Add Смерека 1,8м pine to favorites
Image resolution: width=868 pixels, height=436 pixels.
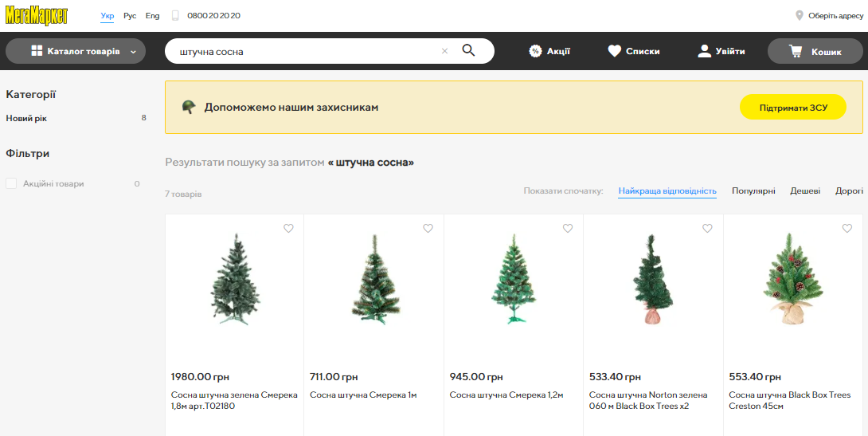pos(288,229)
